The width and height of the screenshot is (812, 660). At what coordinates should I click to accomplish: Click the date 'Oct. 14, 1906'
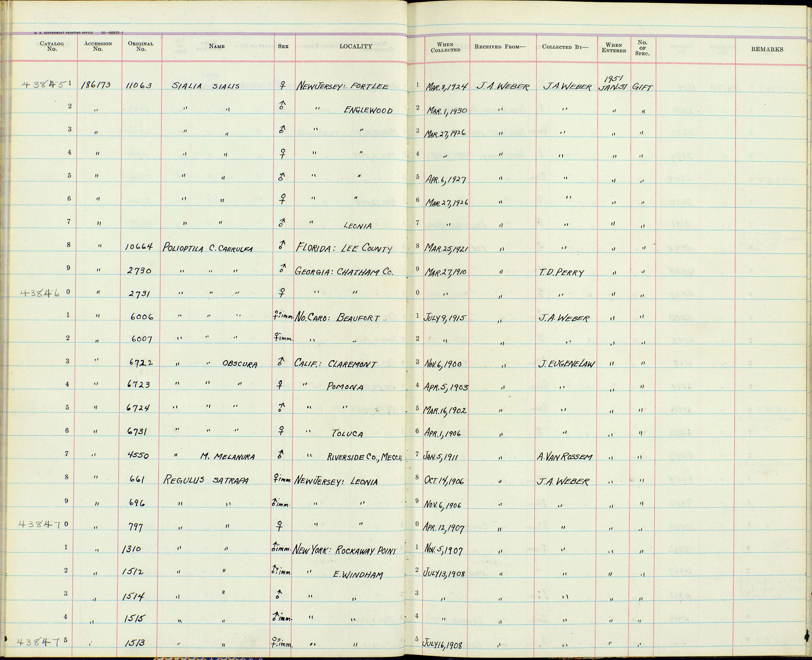pyautogui.click(x=445, y=481)
